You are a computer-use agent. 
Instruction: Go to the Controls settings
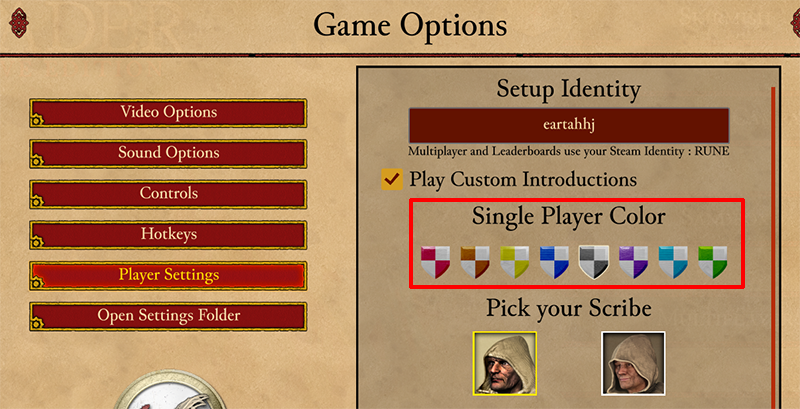(x=168, y=194)
